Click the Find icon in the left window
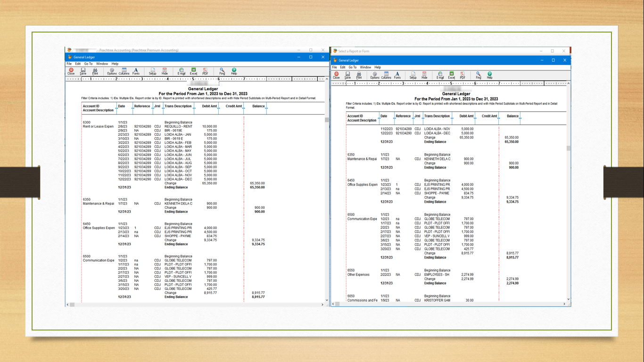This screenshot has height=362, width=644. [x=222, y=71]
